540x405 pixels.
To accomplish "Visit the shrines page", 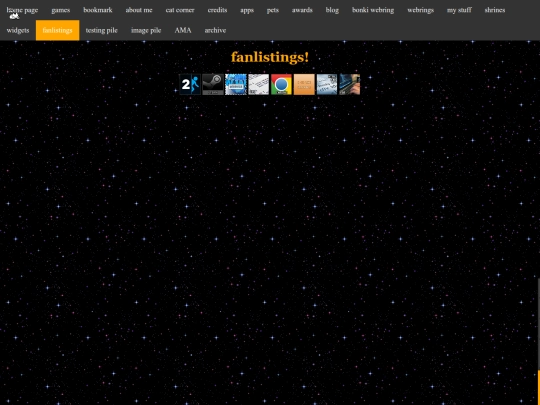I will [495, 10].
